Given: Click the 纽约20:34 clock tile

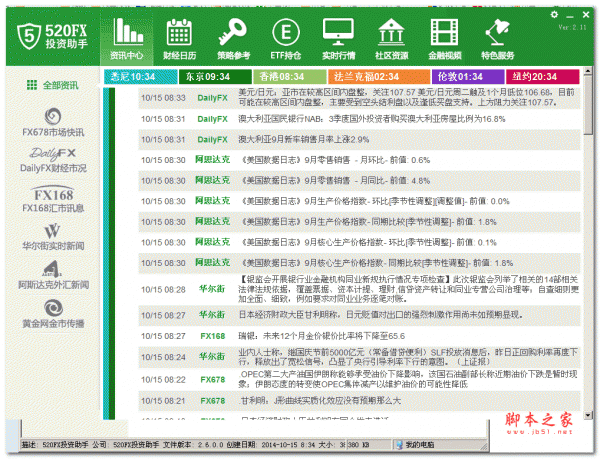Looking at the screenshot, I should (x=542, y=76).
